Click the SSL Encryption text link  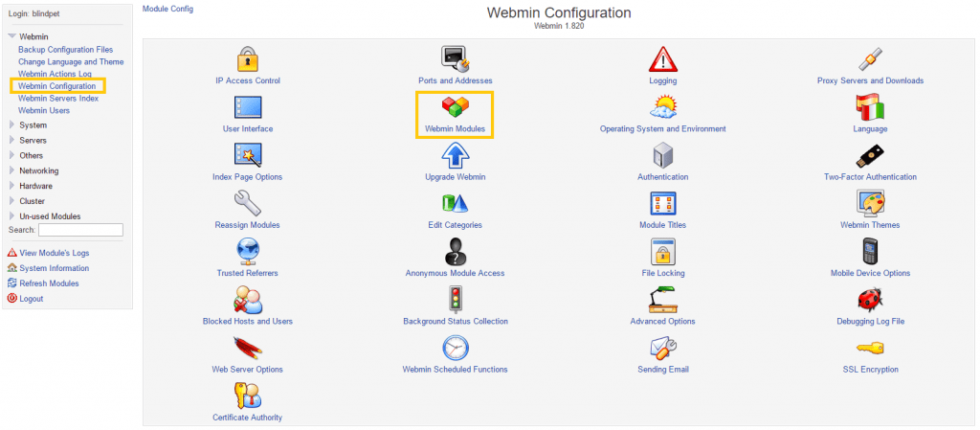870,370
